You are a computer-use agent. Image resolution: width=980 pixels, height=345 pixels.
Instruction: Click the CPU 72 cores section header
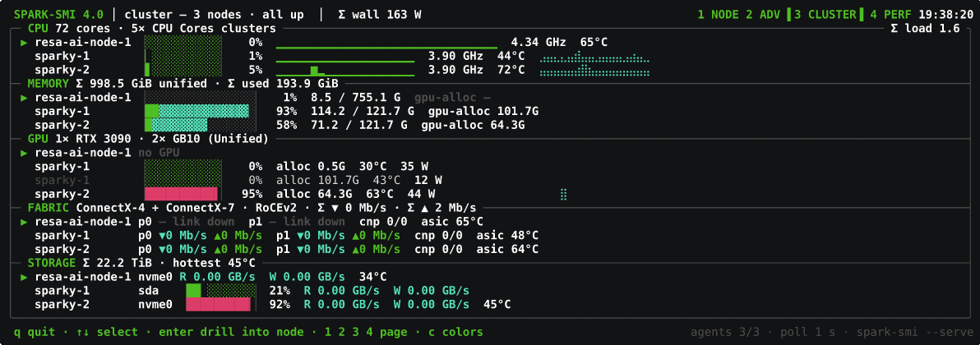pos(151,29)
